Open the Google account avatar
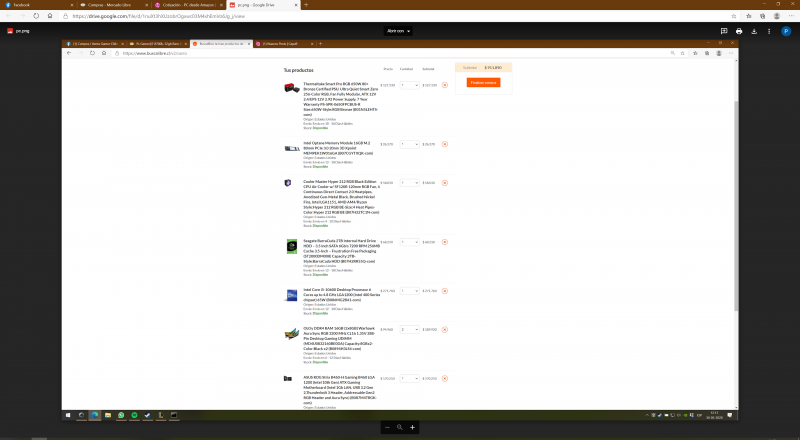 click(x=785, y=31)
